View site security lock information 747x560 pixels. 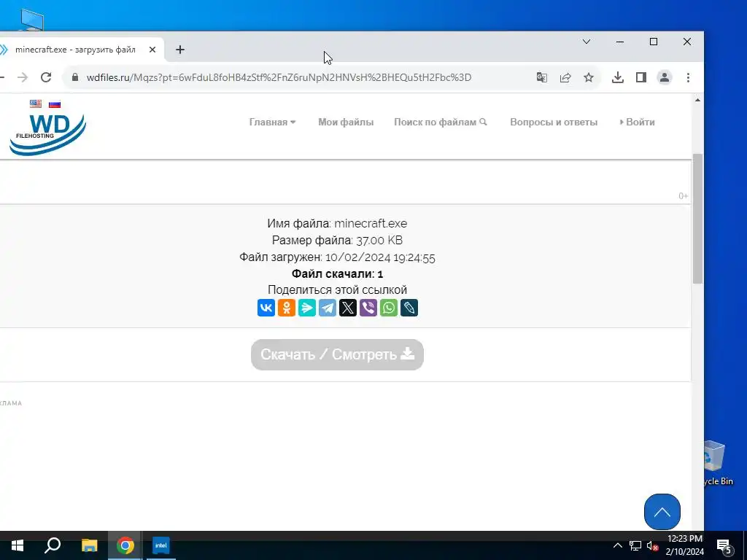[x=75, y=77]
